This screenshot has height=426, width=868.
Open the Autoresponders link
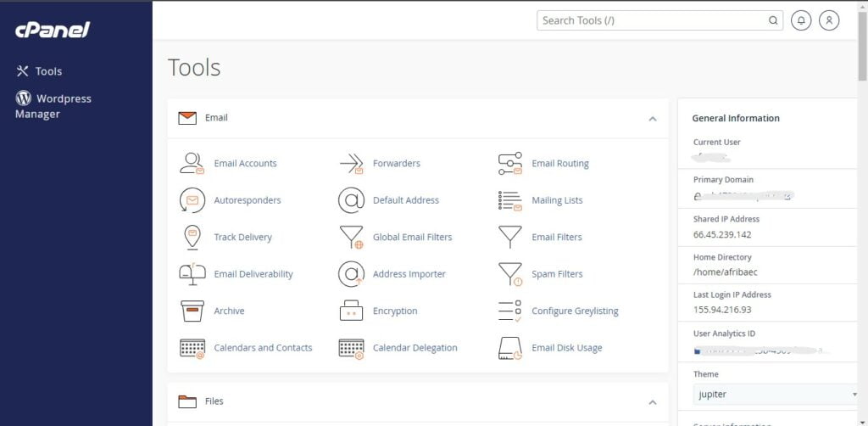tap(248, 200)
